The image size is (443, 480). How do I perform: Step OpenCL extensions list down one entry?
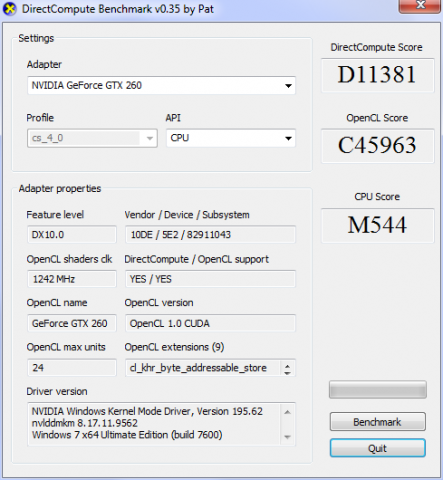[287, 373]
